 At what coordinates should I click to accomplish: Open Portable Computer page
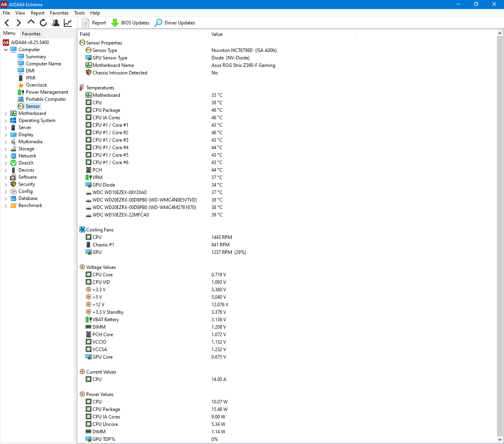pyautogui.click(x=46, y=99)
